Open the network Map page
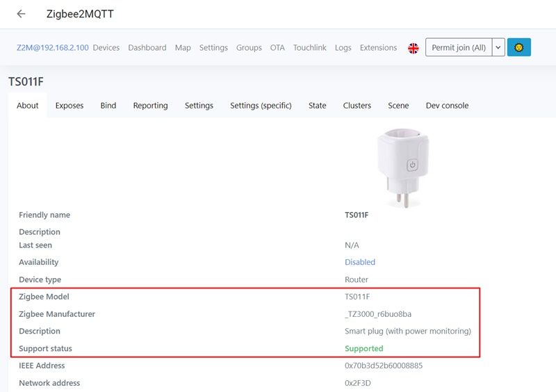This screenshot has height=392, width=556. [x=183, y=47]
